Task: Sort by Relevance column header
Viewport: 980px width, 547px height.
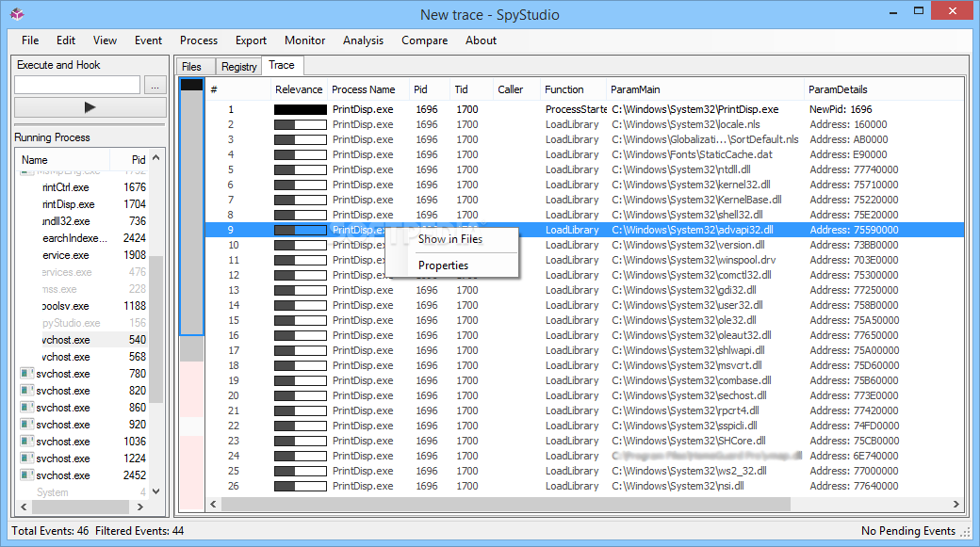Action: (299, 89)
